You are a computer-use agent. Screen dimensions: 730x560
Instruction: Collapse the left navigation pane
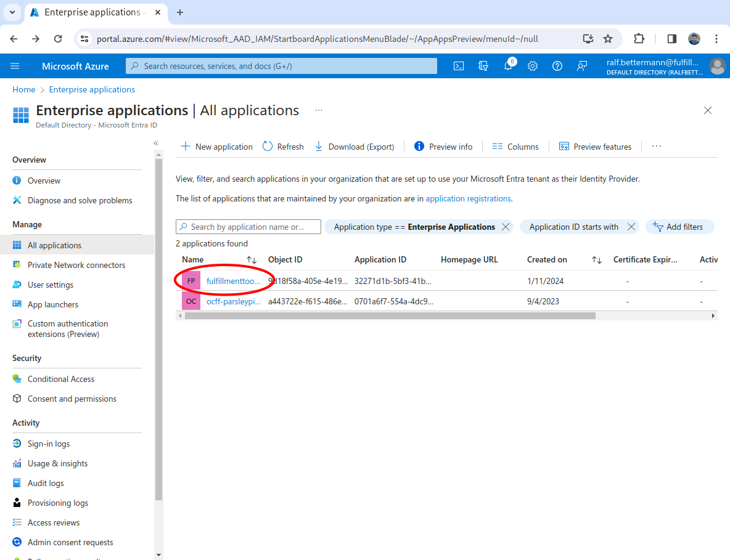(156, 143)
